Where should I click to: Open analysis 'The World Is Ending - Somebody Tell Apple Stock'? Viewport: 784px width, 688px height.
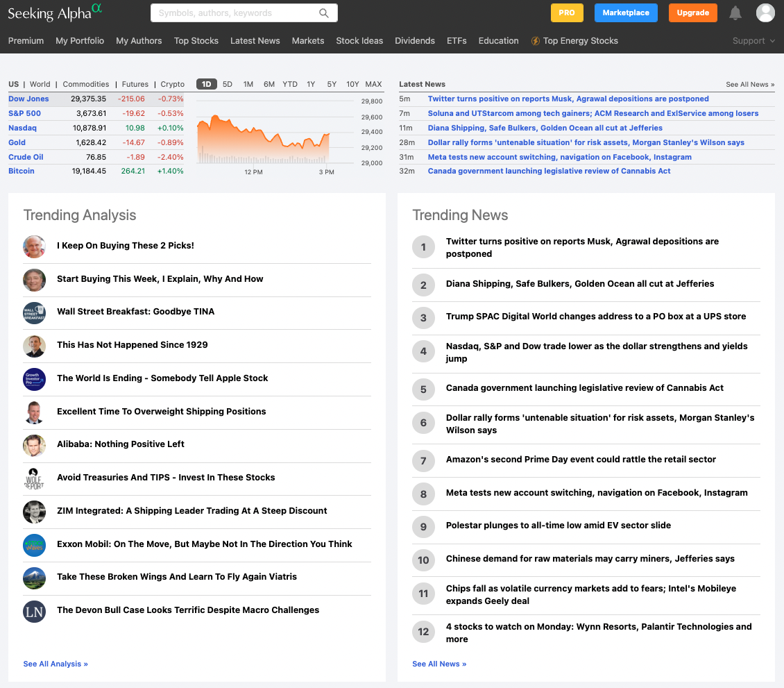162,378
